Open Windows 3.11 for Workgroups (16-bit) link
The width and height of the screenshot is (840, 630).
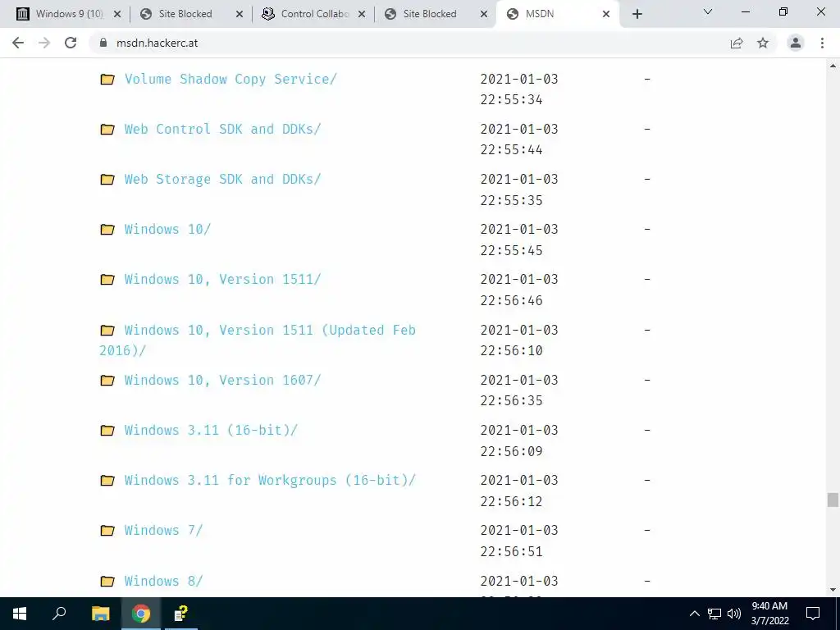click(x=270, y=481)
